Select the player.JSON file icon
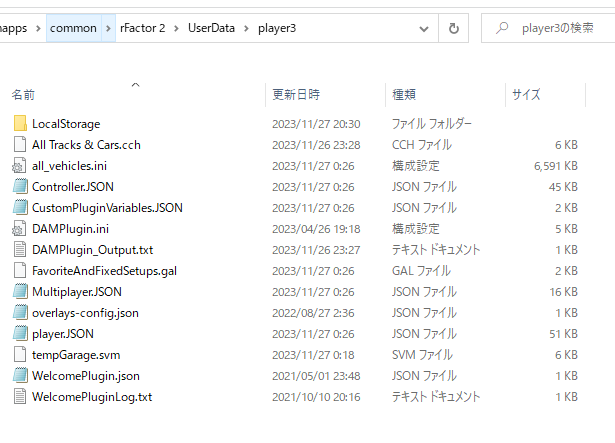 click(x=20, y=334)
